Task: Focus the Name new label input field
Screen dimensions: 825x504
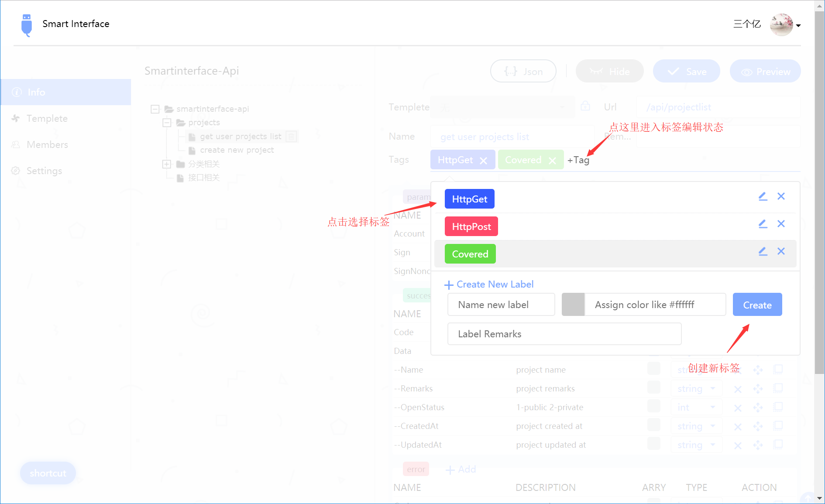Action: [501, 305]
